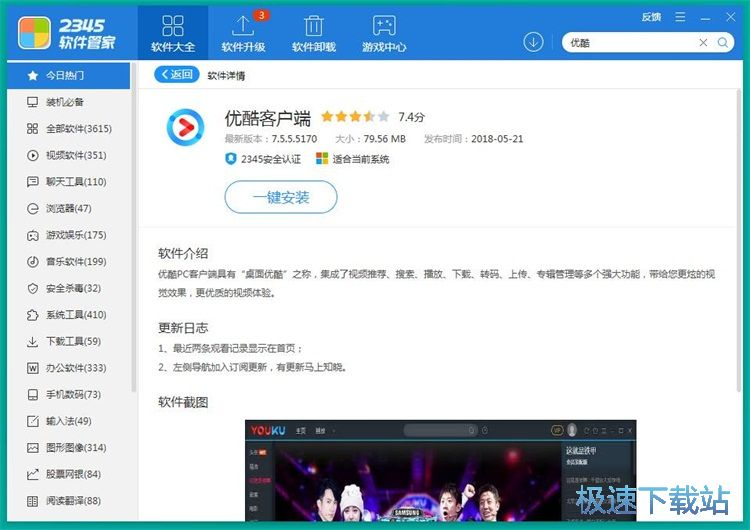This screenshot has width=750, height=530.
Task: Click the chart icon beside 股票网银
Action: pyautogui.click(x=33, y=475)
